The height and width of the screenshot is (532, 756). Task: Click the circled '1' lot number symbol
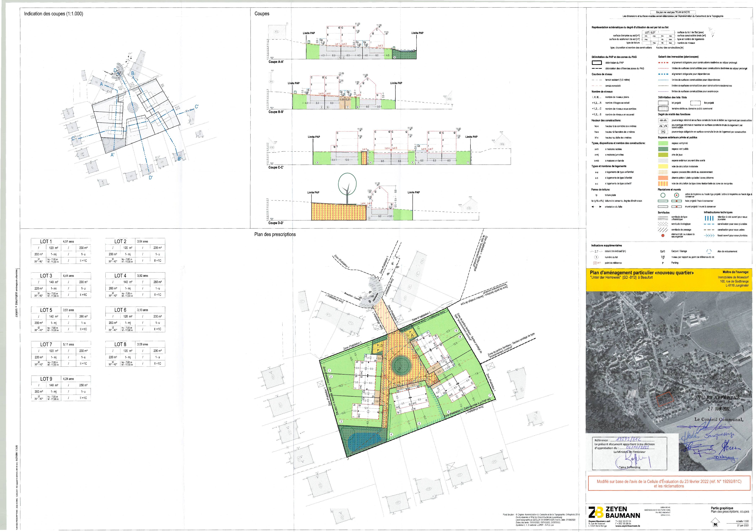coord(596,257)
